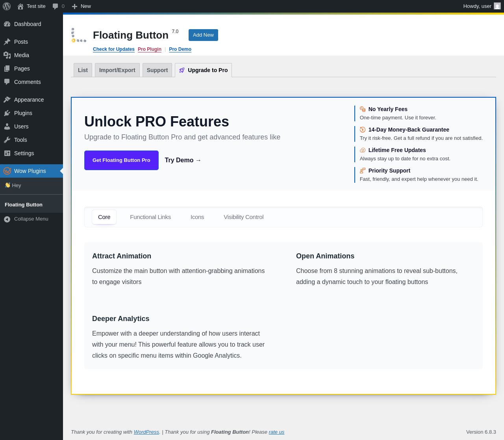Select the Upgrade to Pro tab
Viewport: 504px width, 440px height.
click(x=203, y=70)
